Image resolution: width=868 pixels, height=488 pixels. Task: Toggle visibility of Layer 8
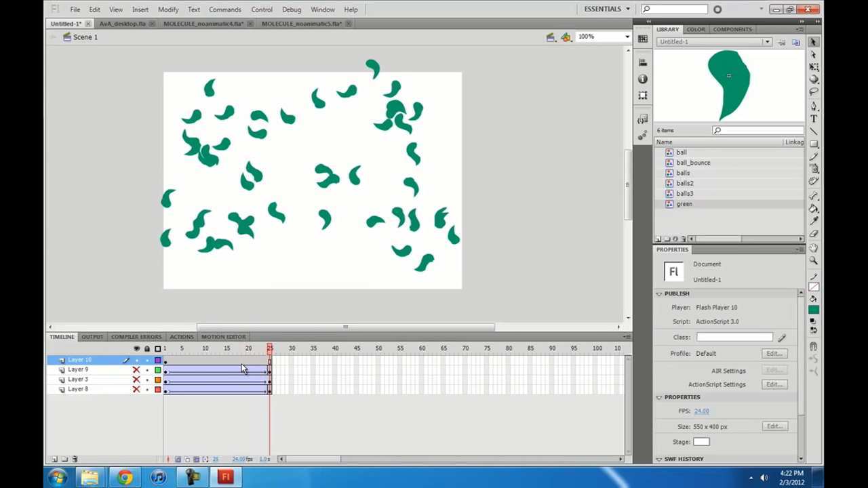(x=136, y=389)
